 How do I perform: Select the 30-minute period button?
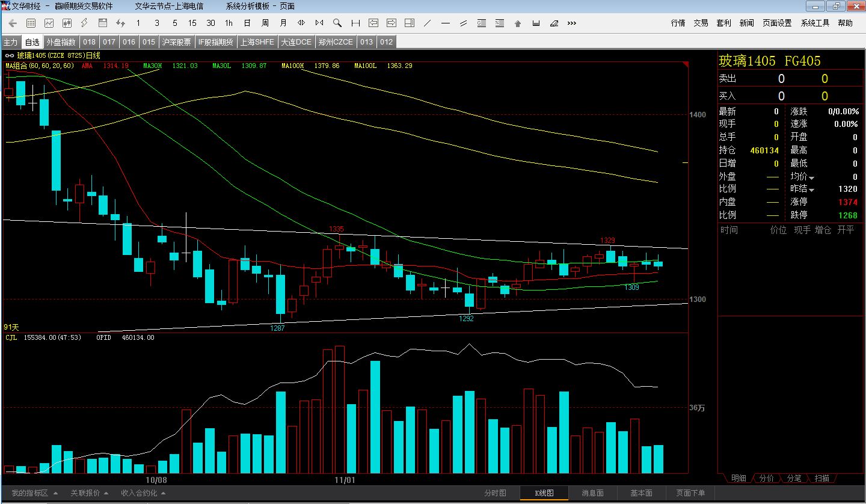coord(210,23)
